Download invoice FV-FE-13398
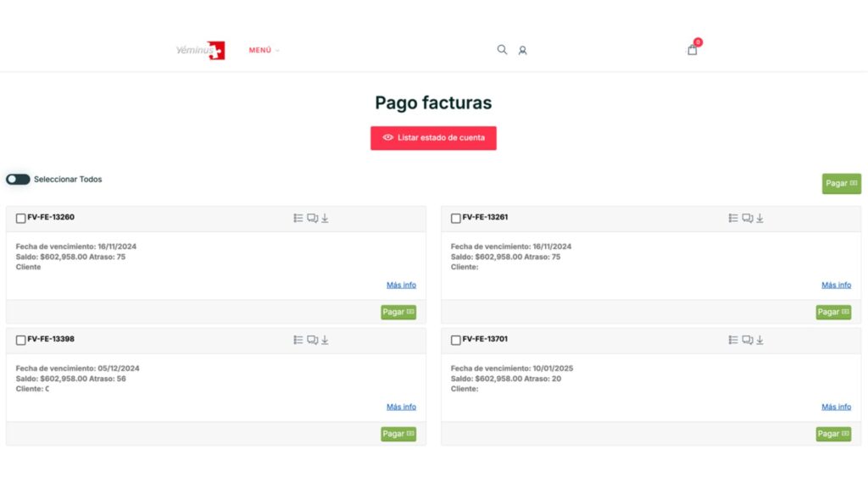 (325, 341)
